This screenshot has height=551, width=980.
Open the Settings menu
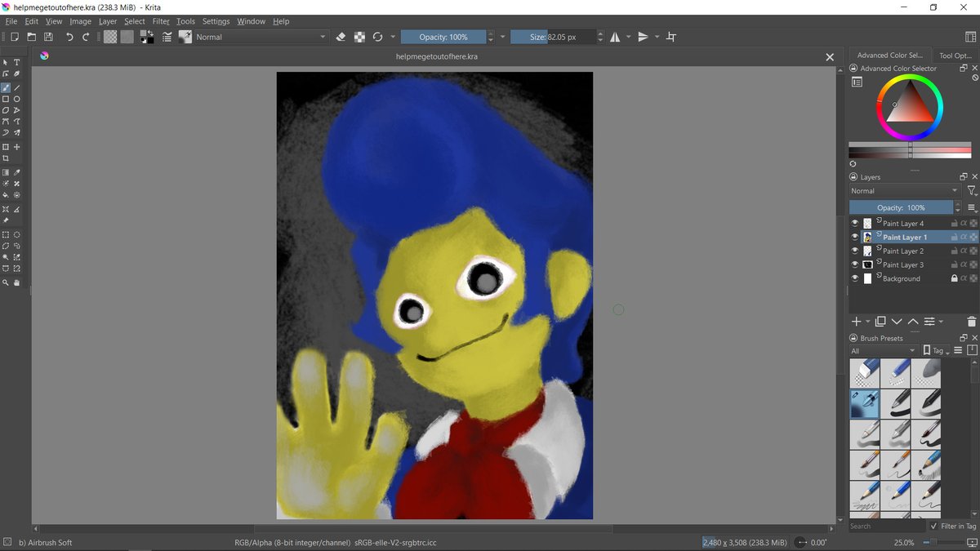click(x=216, y=21)
